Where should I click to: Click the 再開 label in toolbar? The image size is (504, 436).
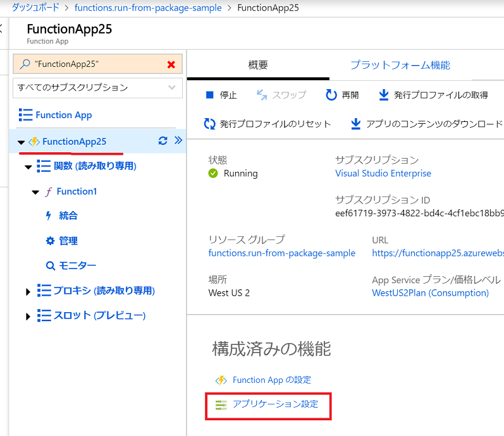click(350, 95)
